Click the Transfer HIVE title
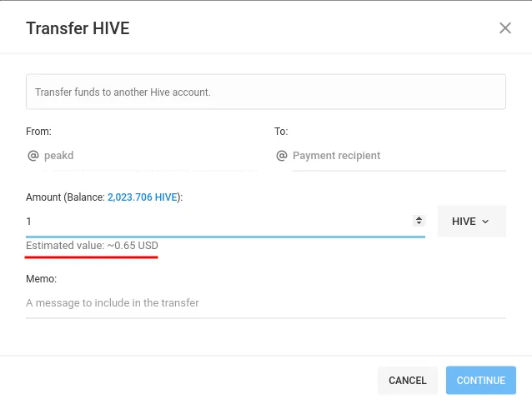Image resolution: width=532 pixels, height=404 pixels. pos(78,28)
